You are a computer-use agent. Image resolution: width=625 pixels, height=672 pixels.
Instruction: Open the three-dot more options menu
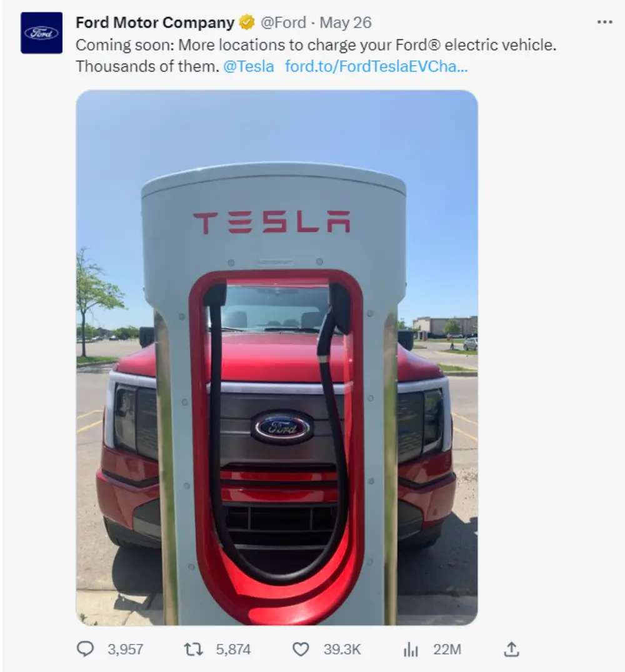(605, 22)
